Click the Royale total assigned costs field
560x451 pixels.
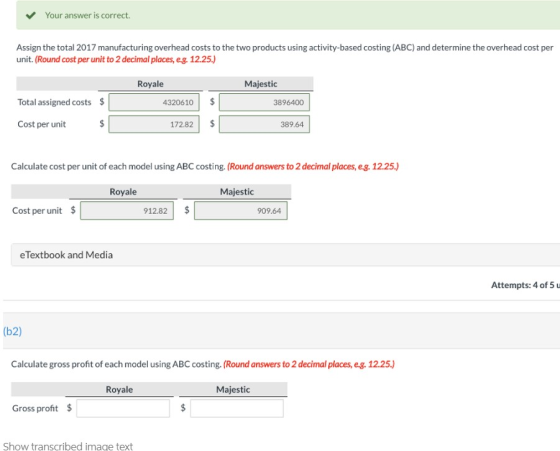154,102
